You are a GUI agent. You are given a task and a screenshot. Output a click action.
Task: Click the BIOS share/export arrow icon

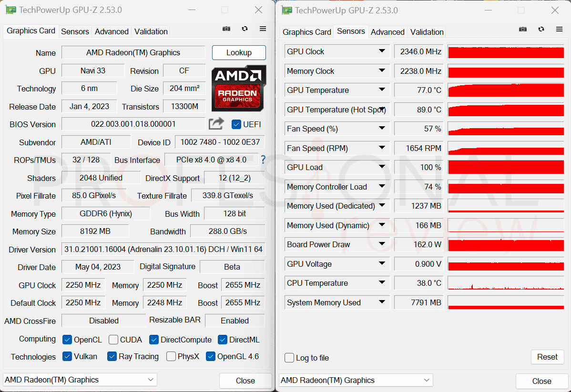[216, 124]
